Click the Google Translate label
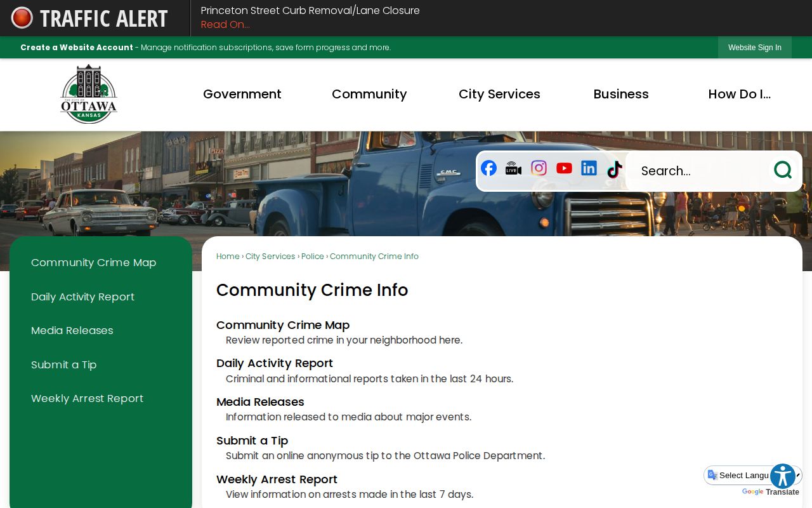812x508 pixels. coord(771,492)
